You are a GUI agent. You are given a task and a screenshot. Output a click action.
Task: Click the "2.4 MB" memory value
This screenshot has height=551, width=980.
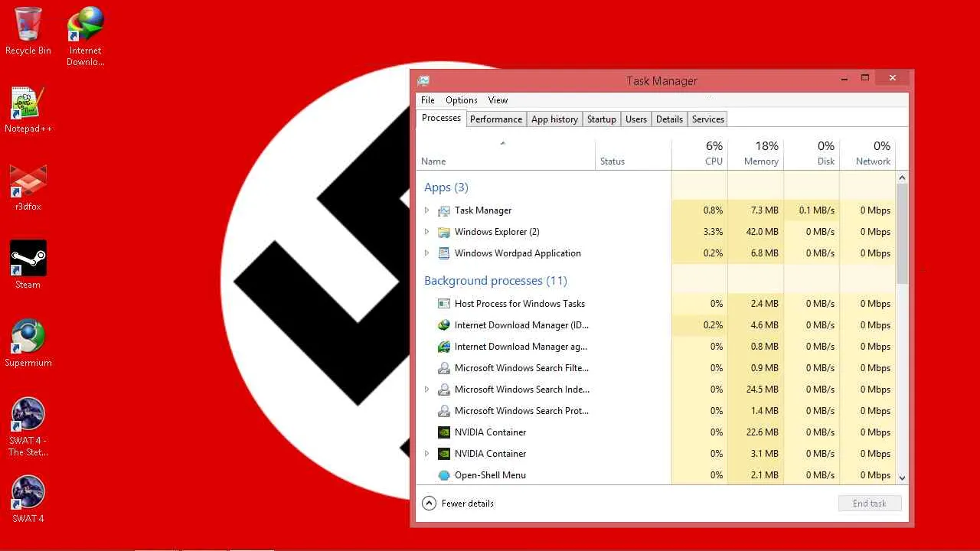click(765, 304)
